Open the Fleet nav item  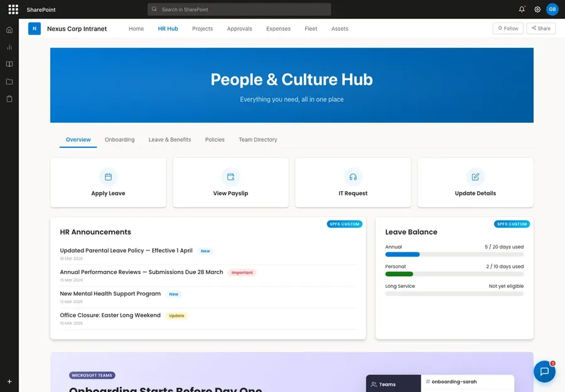coord(311,28)
